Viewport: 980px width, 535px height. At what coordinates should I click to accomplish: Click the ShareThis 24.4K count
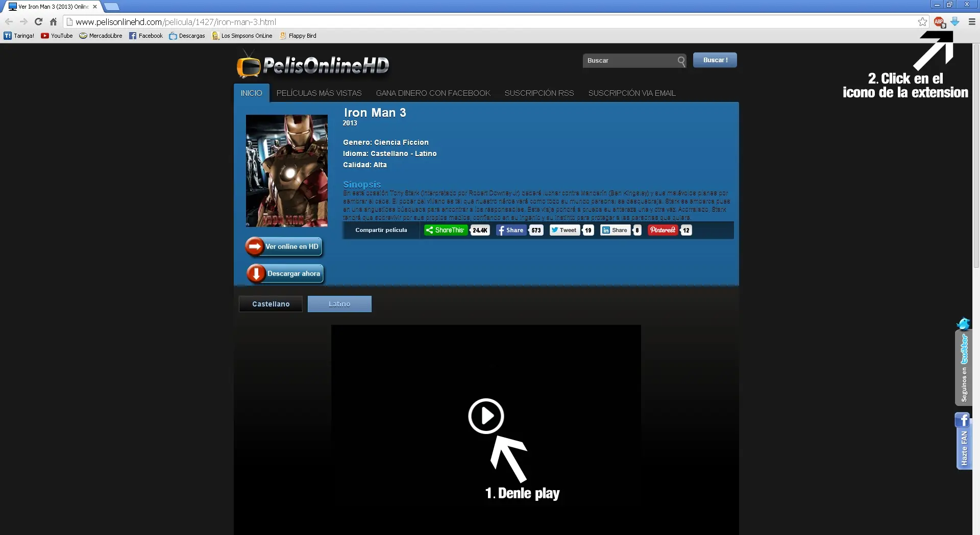[480, 231]
